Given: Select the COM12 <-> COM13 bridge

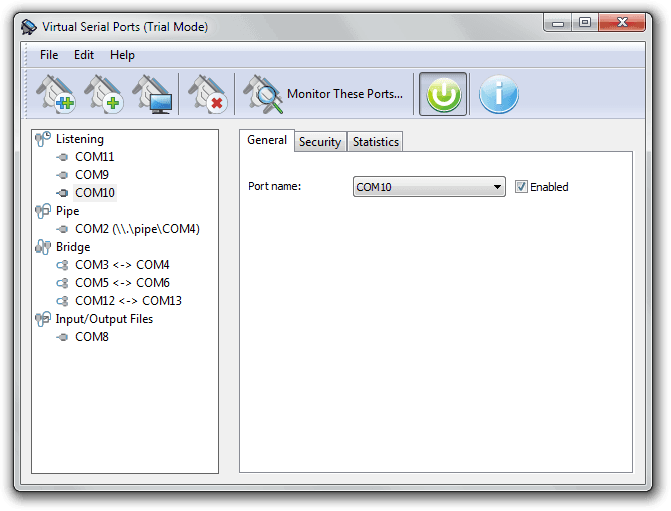Looking at the screenshot, I should (128, 301).
